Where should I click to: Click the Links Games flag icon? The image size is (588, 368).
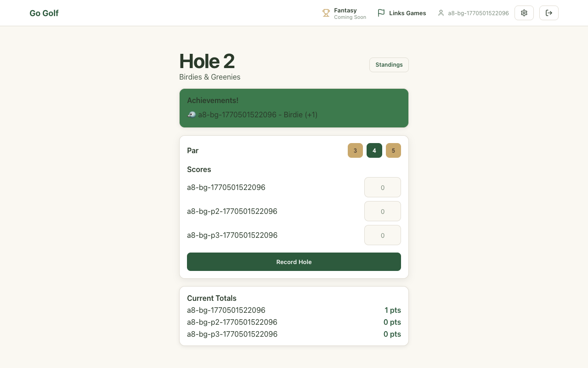(381, 13)
